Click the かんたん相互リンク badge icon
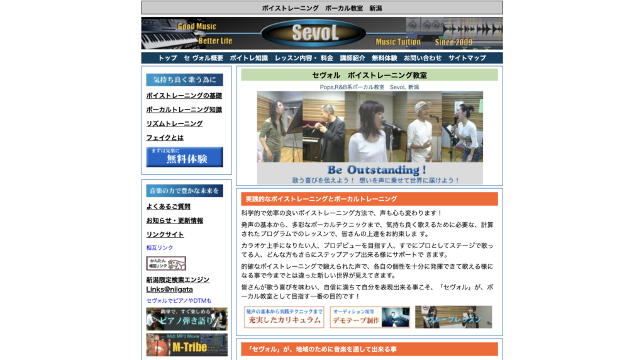Viewport: 644px width, 360px height. pyautogui.click(x=166, y=264)
